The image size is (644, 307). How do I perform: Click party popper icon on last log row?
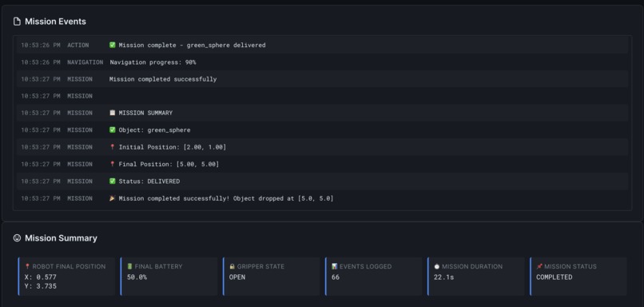coord(113,198)
